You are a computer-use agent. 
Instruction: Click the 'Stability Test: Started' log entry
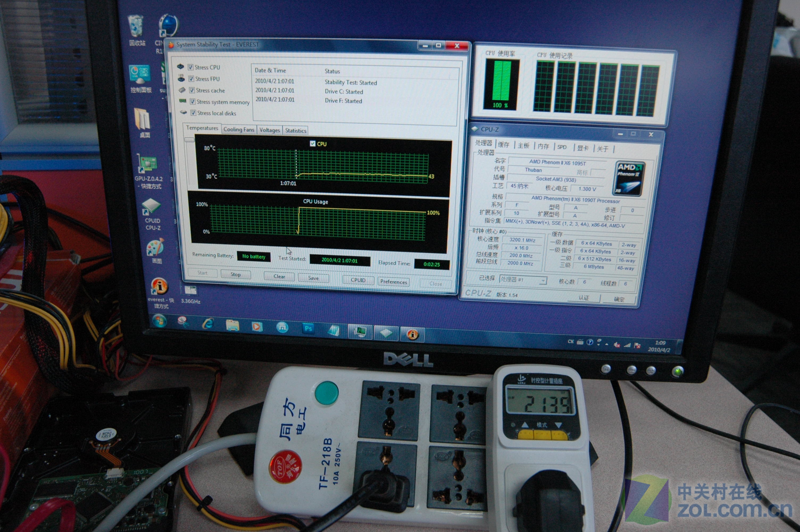(x=351, y=82)
